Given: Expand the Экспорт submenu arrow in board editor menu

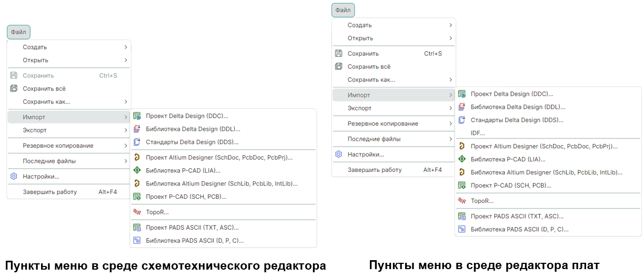Looking at the screenshot, I should coord(451,108).
